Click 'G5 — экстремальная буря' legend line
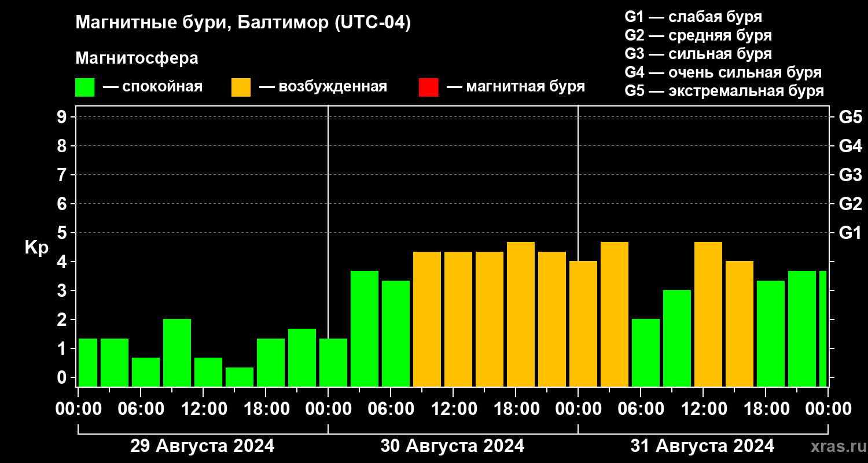This screenshot has height=463, width=868. (x=724, y=91)
